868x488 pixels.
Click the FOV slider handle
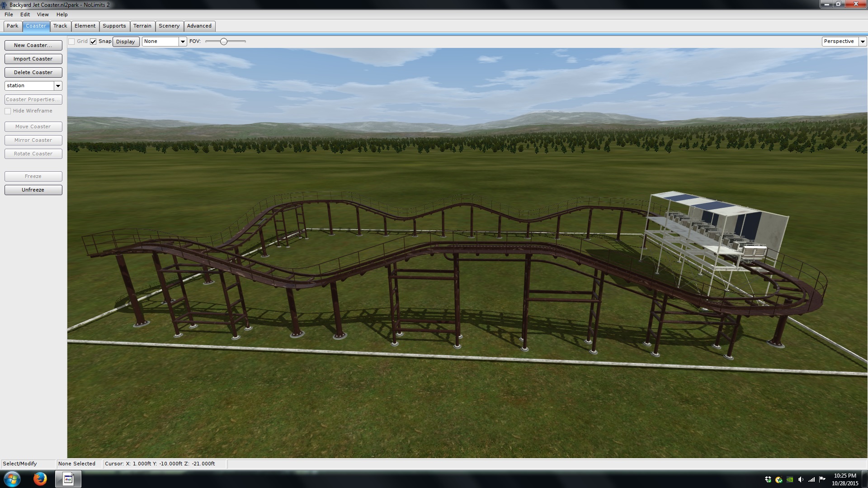[223, 42]
